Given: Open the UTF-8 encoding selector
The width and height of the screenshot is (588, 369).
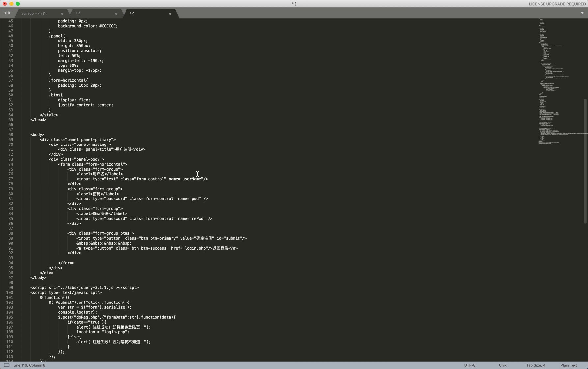Looking at the screenshot, I should (x=470, y=365).
